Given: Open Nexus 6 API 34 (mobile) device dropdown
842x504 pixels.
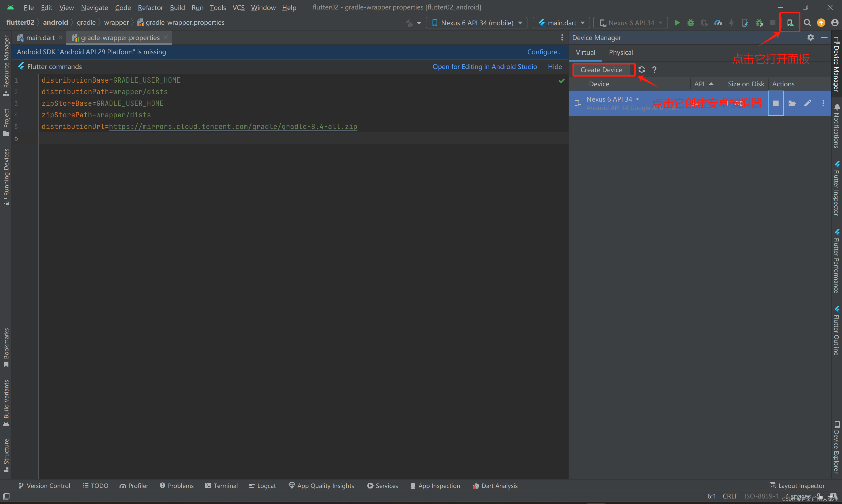Looking at the screenshot, I should (x=476, y=23).
